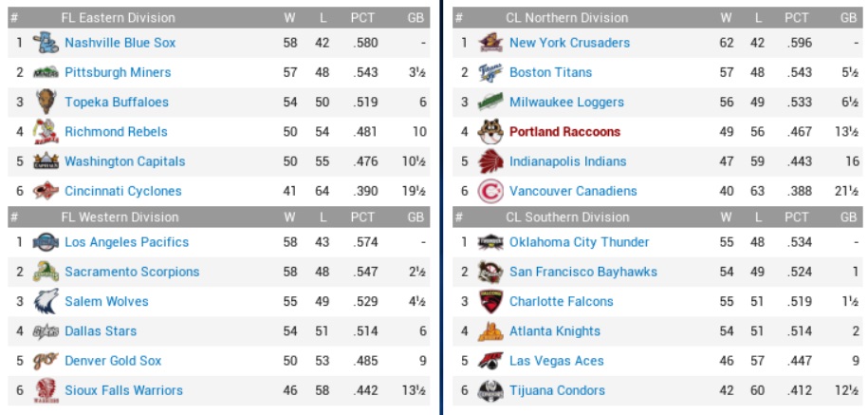Click the Portland Raccoons logo icon
The image size is (868, 415).
490,131
